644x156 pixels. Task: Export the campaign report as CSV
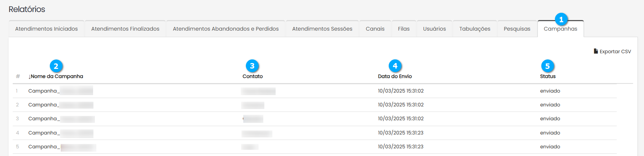(615, 52)
